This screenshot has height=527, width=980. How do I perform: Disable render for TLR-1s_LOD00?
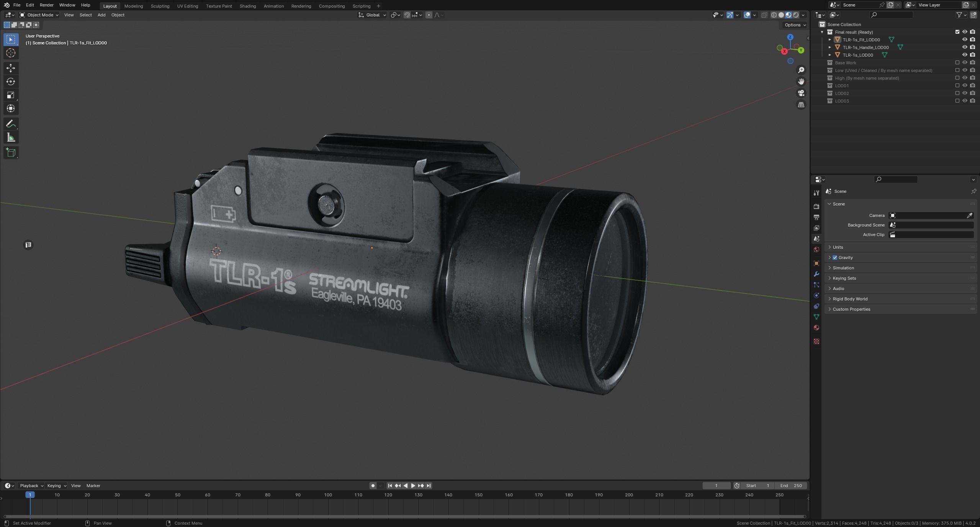[x=973, y=55]
